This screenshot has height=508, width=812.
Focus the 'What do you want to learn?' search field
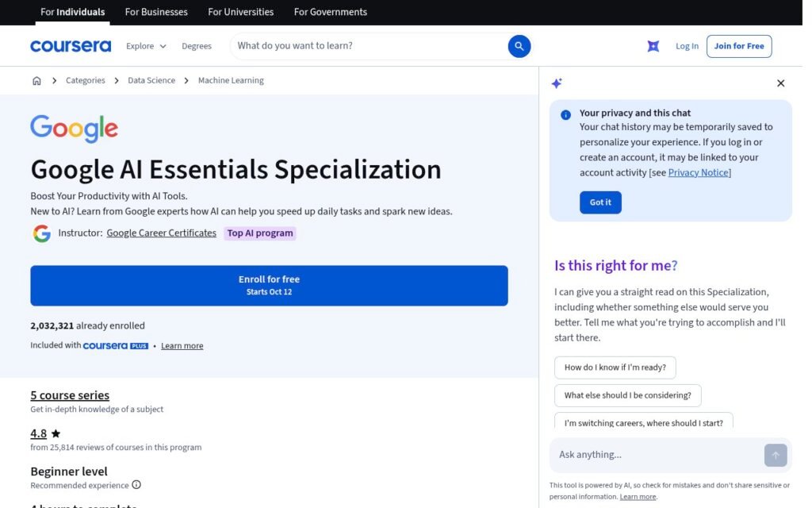coord(368,46)
